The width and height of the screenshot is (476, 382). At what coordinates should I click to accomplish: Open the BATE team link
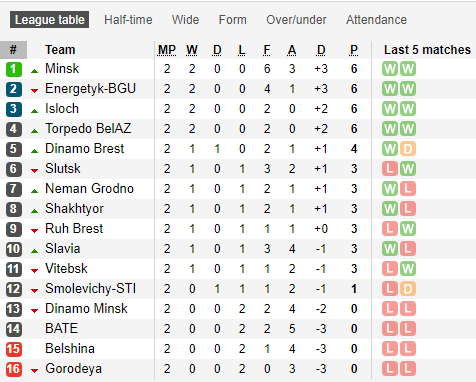62,329
